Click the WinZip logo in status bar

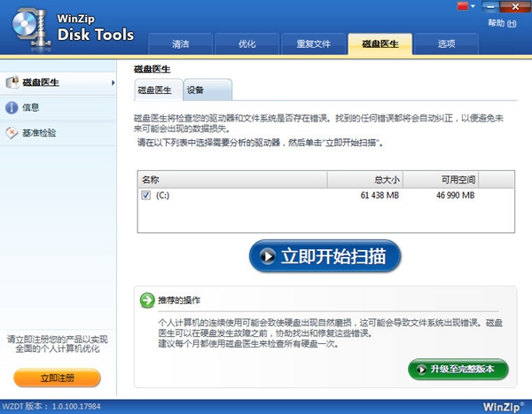pyautogui.click(x=503, y=407)
